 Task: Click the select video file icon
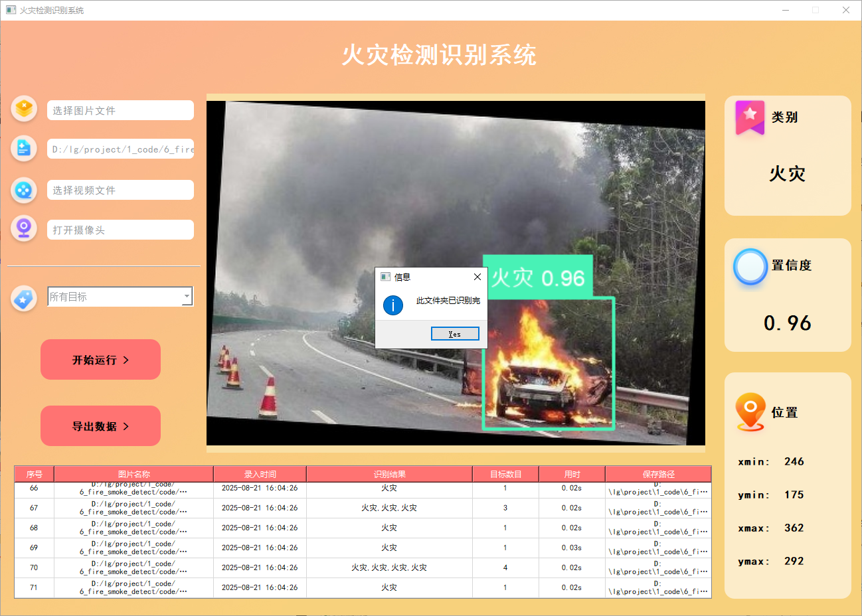24,190
